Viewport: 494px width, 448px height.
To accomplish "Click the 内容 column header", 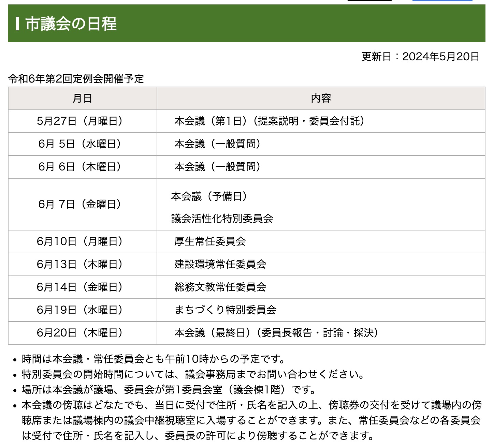I will [321, 99].
